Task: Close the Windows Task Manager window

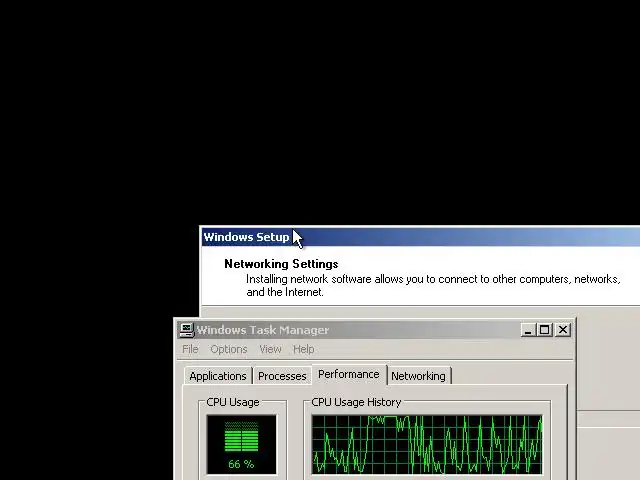Action: [563, 330]
